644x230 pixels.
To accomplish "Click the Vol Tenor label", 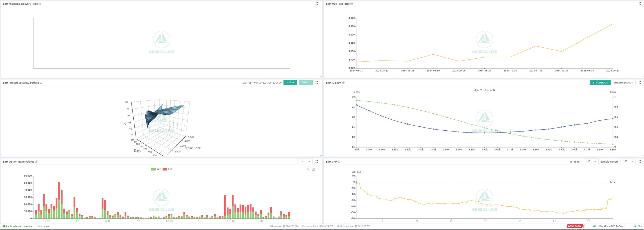I will (x=575, y=162).
